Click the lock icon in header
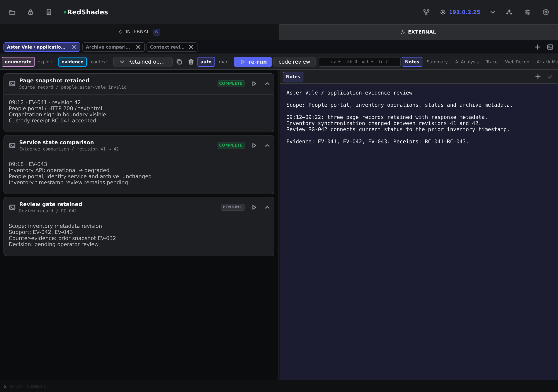558x392 pixels. click(30, 12)
